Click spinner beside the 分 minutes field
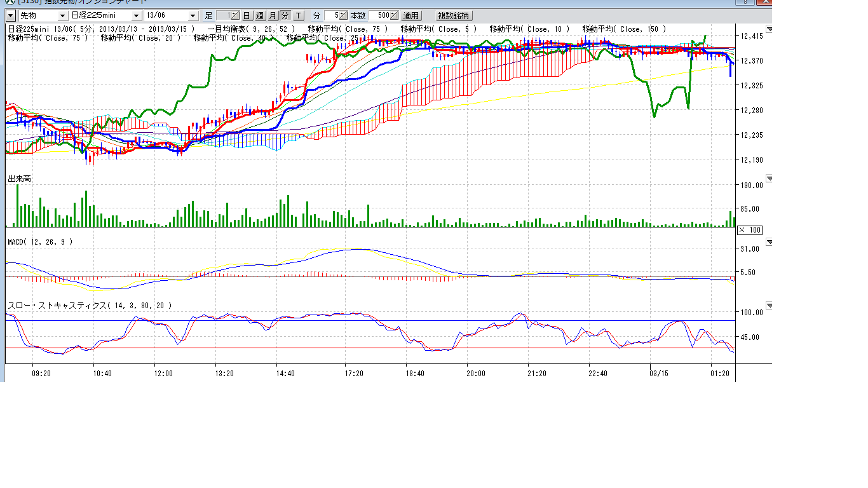Screen dimensions: 868x488 point(344,15)
